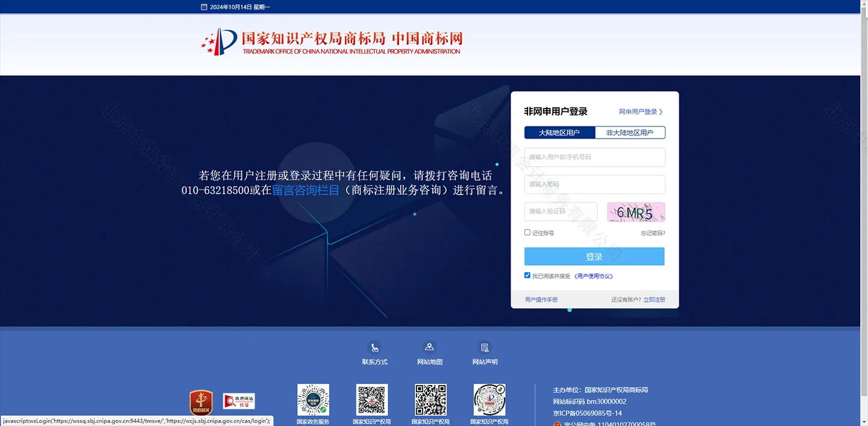Viewport: 868px width, 426px height.
Task: Click the leftmost 国家知识产权局 QR code
Action: point(372,399)
